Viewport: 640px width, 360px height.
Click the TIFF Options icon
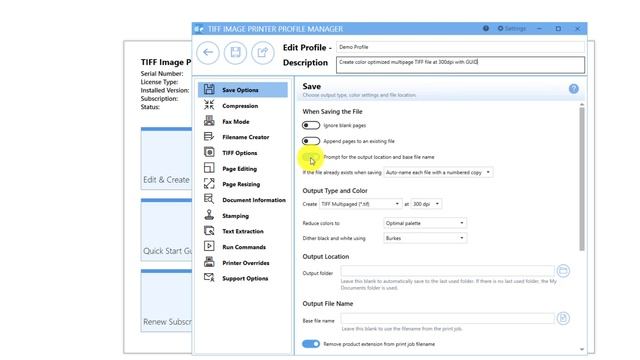[x=209, y=152]
